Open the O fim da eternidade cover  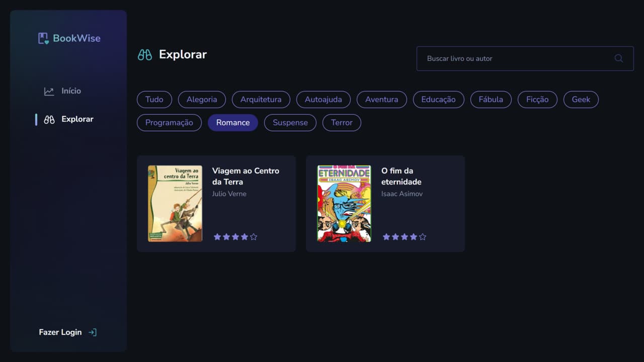(x=344, y=204)
